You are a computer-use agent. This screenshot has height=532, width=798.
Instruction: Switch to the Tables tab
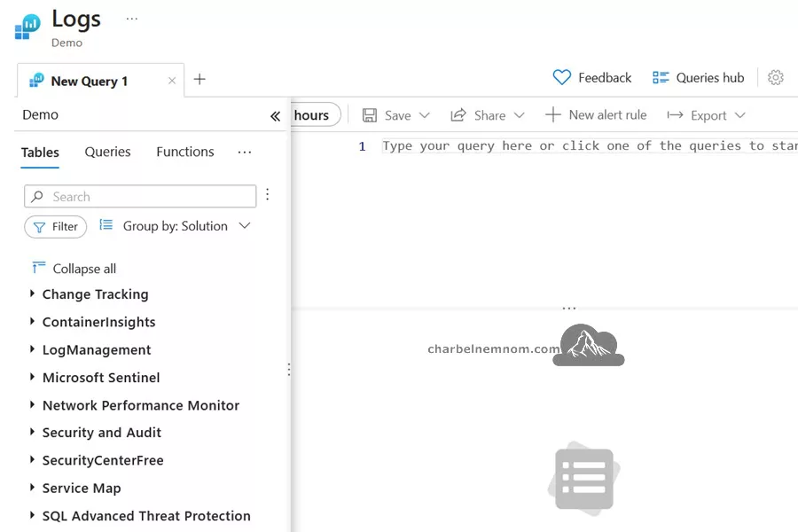40,153
